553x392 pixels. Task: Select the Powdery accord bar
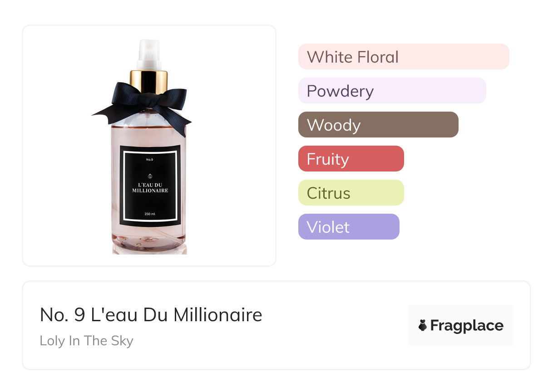pos(392,91)
